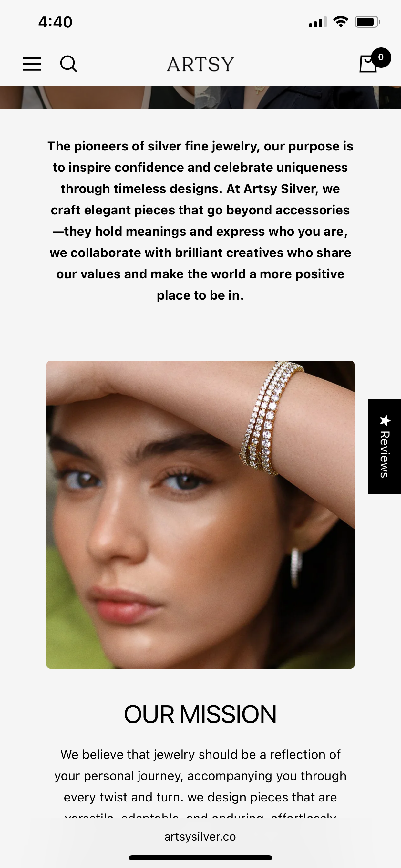The width and height of the screenshot is (401, 868).
Task: Tap the 4:40 clock in the status bar
Action: point(55,22)
